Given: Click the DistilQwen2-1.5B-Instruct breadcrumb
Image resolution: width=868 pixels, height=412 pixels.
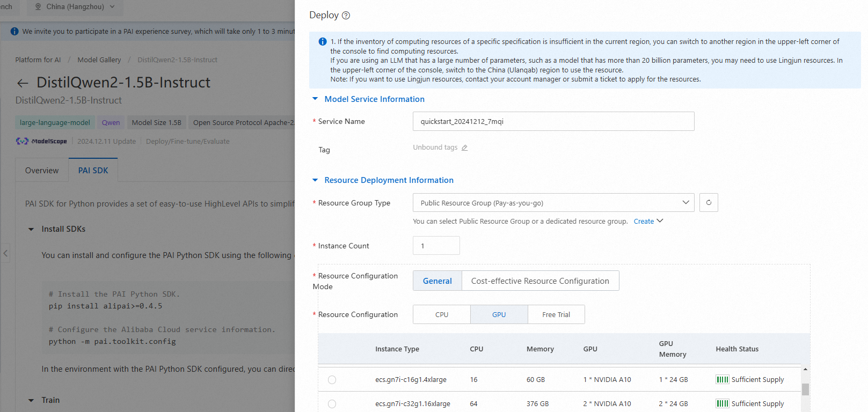Looking at the screenshot, I should (177, 60).
